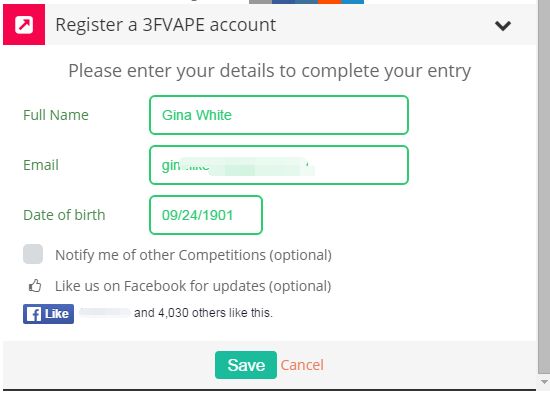This screenshot has width=550, height=395.
Task: Click the Email field label
Action: point(41,165)
